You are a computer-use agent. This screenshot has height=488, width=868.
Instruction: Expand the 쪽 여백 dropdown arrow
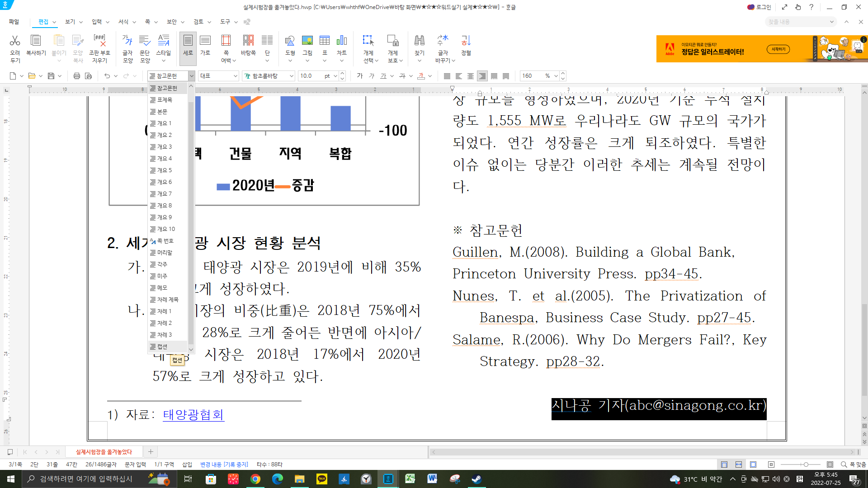[x=234, y=61]
